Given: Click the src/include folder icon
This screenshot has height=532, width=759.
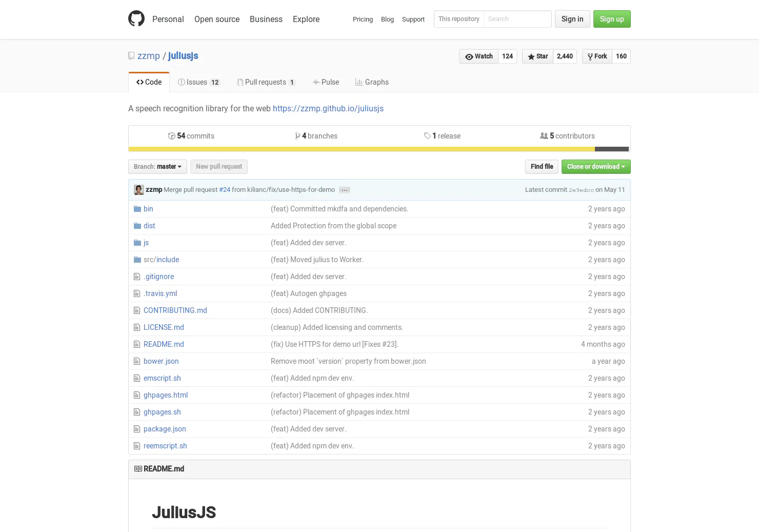Looking at the screenshot, I should (137, 260).
